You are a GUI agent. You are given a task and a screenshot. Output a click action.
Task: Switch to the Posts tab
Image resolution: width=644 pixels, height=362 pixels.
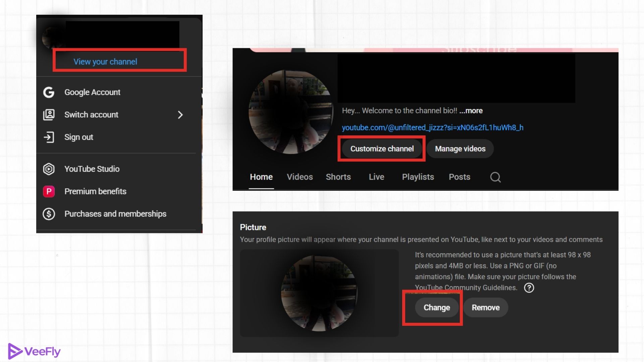[459, 177]
